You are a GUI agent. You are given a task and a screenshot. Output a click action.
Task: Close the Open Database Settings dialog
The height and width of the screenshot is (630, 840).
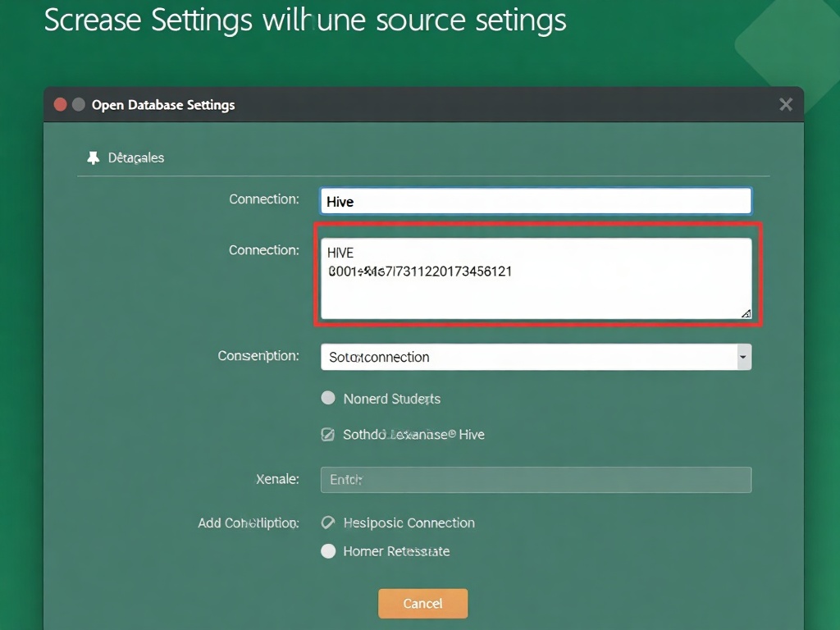pyautogui.click(x=785, y=104)
